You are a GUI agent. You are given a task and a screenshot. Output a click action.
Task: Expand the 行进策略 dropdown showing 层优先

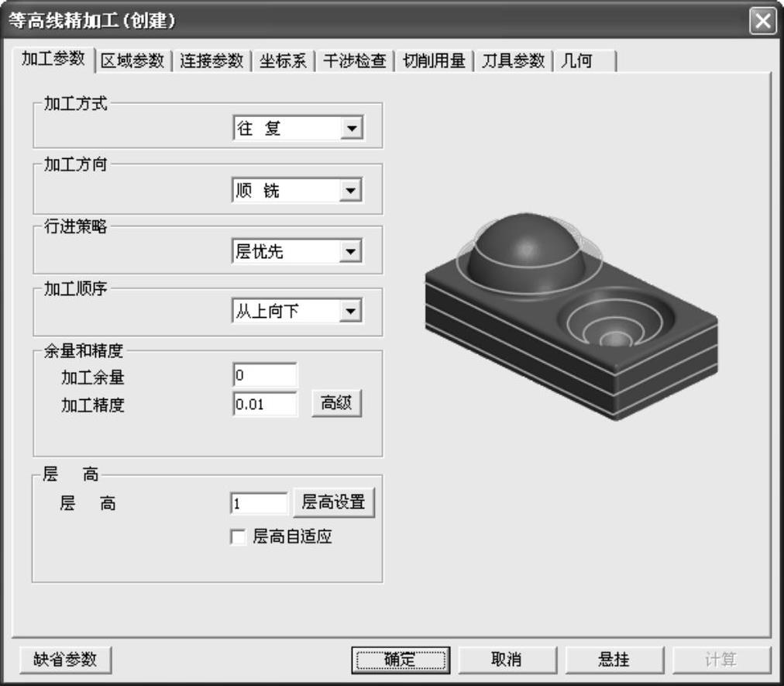pyautogui.click(x=352, y=251)
